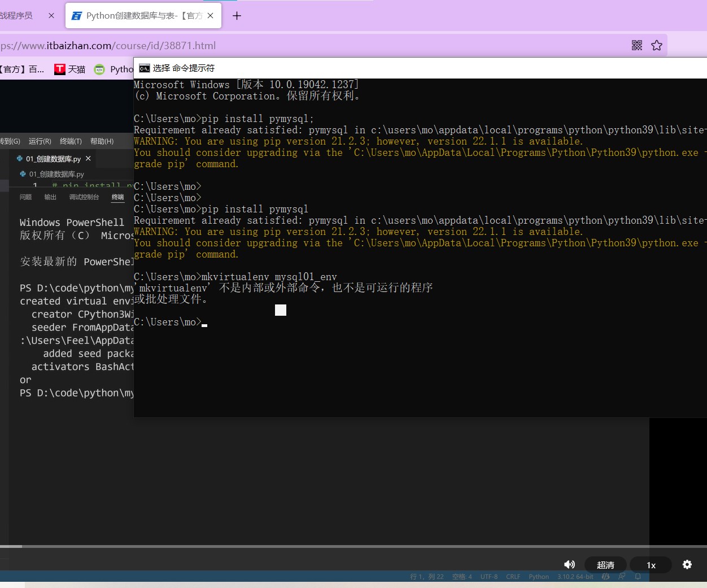Viewport: 707px width, 588px height.
Task: Change playback speed via 1x button
Action: click(651, 565)
